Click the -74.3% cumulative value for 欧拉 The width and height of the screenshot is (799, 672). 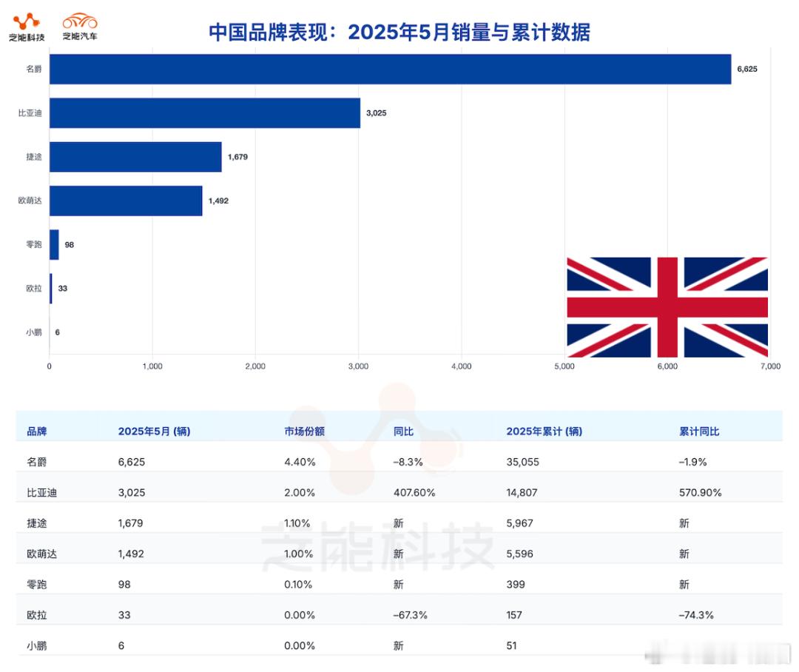(696, 615)
